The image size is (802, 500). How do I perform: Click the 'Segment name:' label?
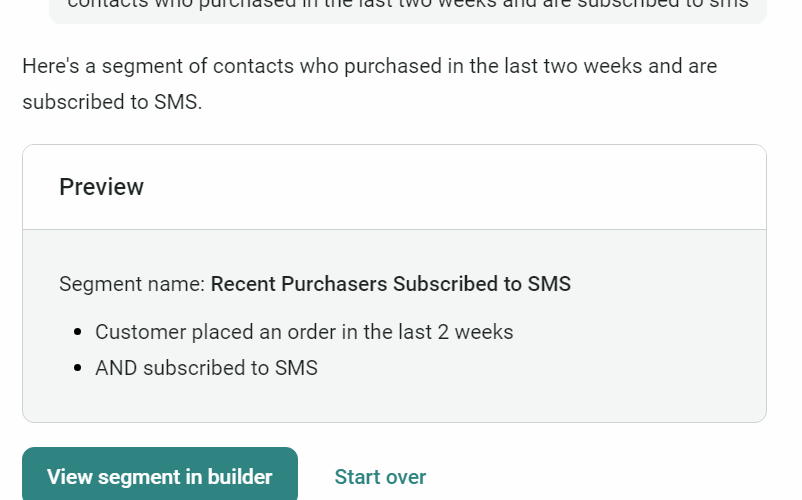click(132, 284)
